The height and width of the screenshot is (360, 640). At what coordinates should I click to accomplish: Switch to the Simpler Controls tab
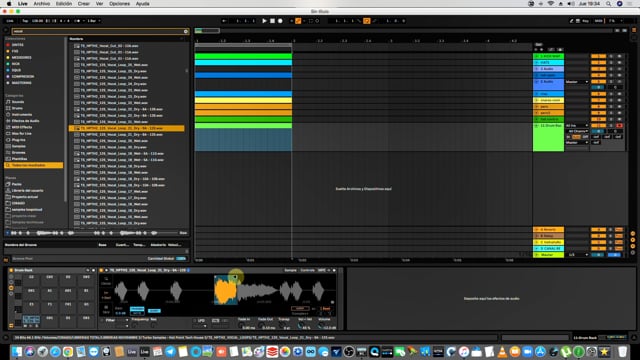pyautogui.click(x=307, y=270)
